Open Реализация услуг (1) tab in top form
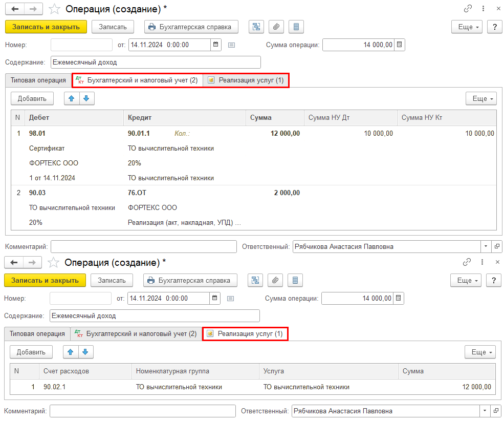504x421 pixels. click(x=246, y=80)
